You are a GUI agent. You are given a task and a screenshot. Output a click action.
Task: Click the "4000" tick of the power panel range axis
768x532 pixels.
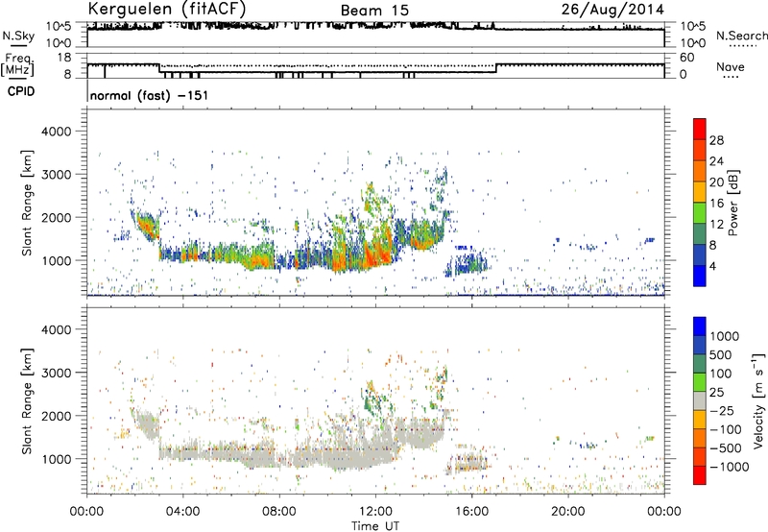pos(57,132)
